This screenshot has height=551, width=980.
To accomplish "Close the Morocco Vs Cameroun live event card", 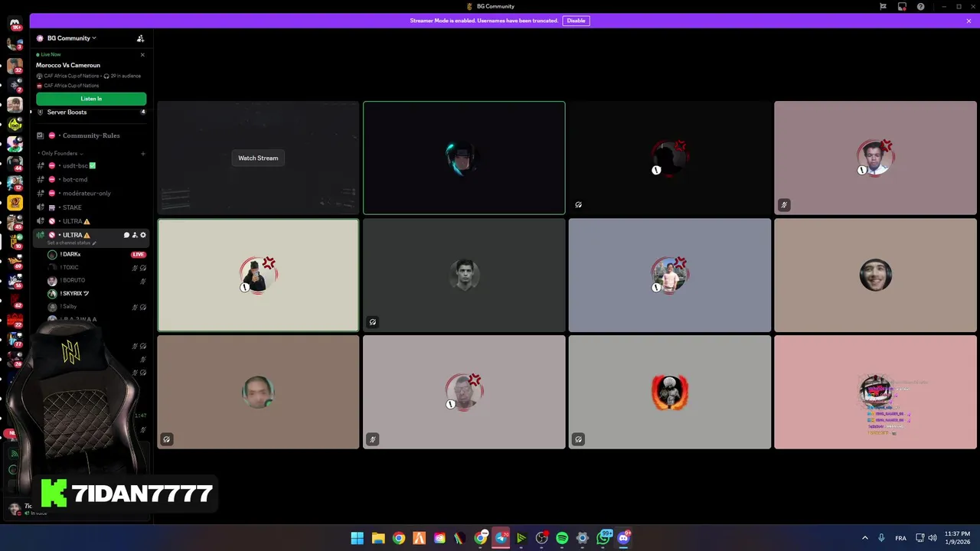I will pyautogui.click(x=142, y=54).
